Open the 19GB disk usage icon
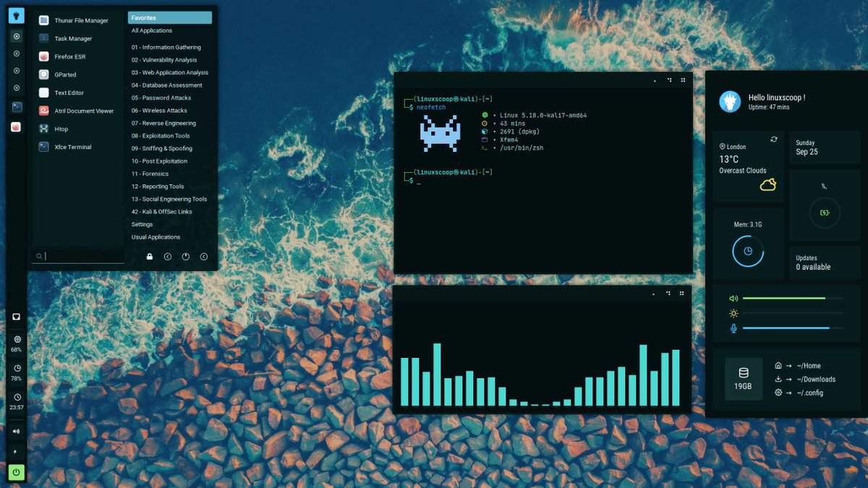 tap(744, 377)
